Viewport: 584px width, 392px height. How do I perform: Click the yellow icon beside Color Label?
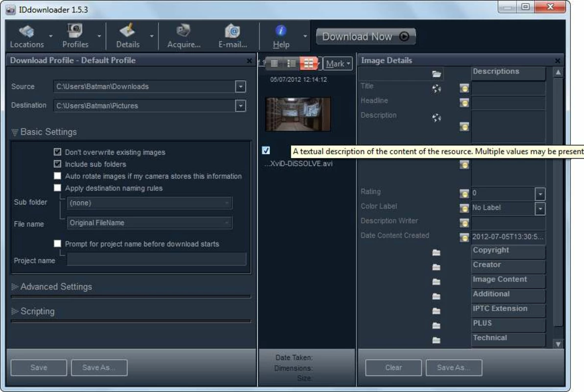[464, 208]
